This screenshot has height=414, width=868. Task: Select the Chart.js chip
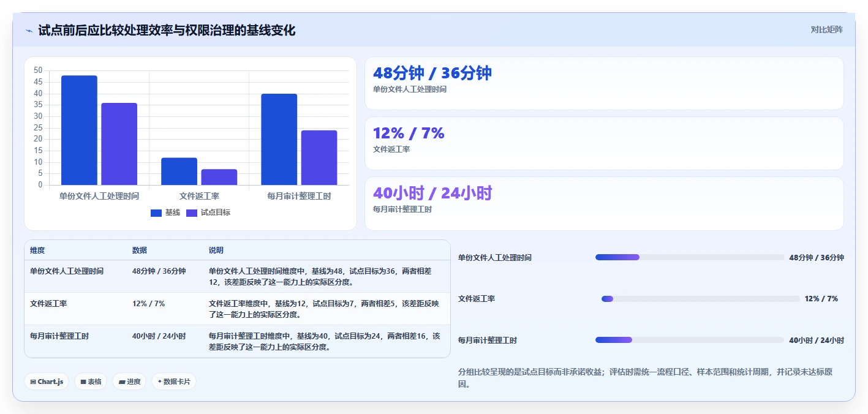[47, 382]
